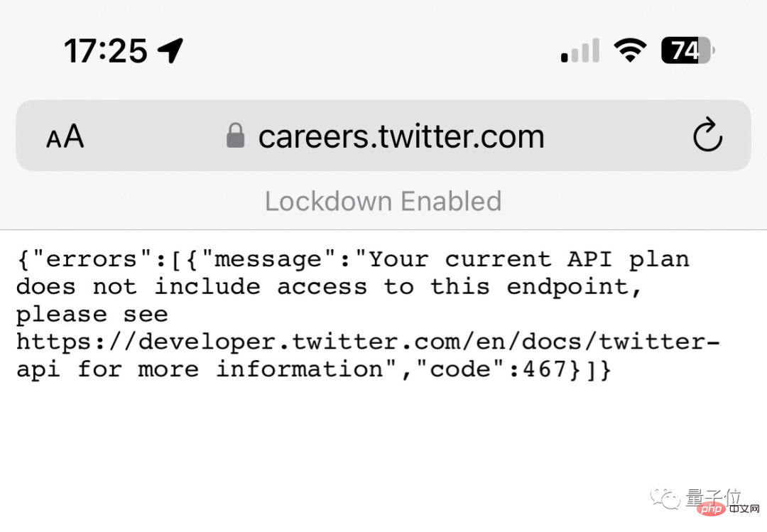
Task: Tap the "message" key in JSON
Action: [268, 259]
